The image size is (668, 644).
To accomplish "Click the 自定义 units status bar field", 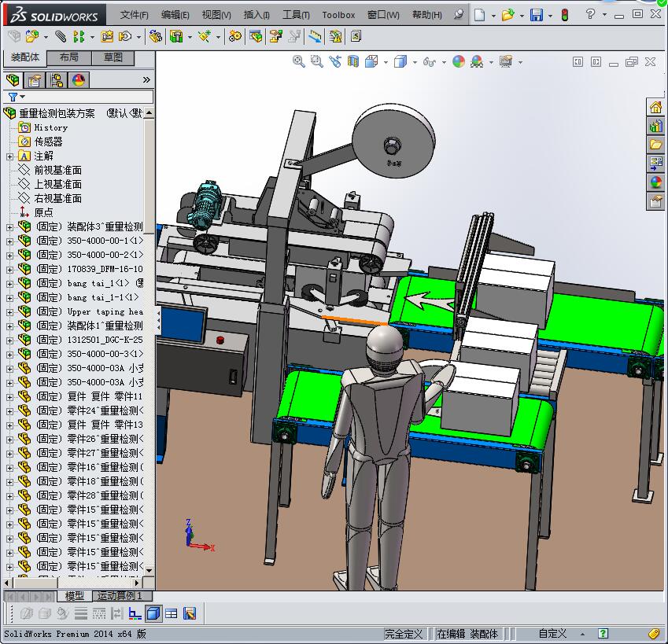I will coord(552,633).
